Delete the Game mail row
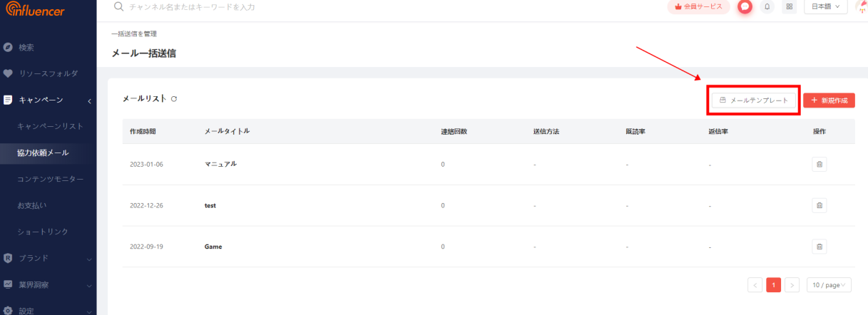The image size is (868, 315). point(820,247)
